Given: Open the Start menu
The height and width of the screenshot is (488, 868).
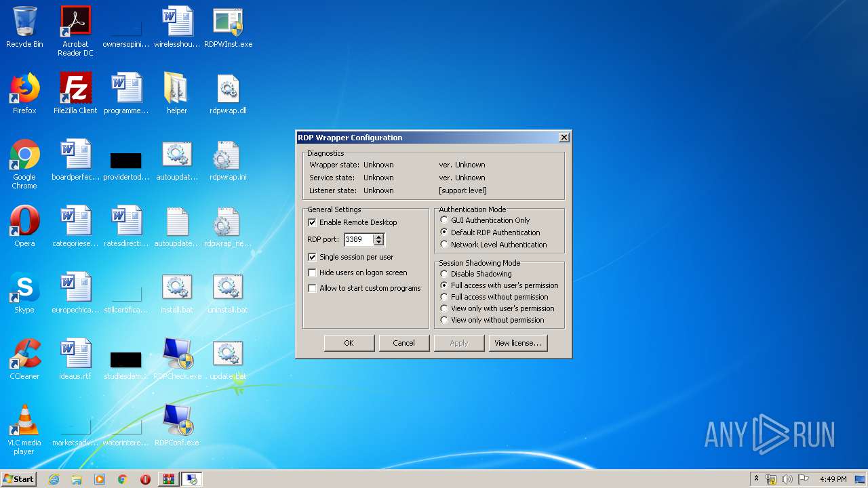Looking at the screenshot, I should (x=19, y=479).
